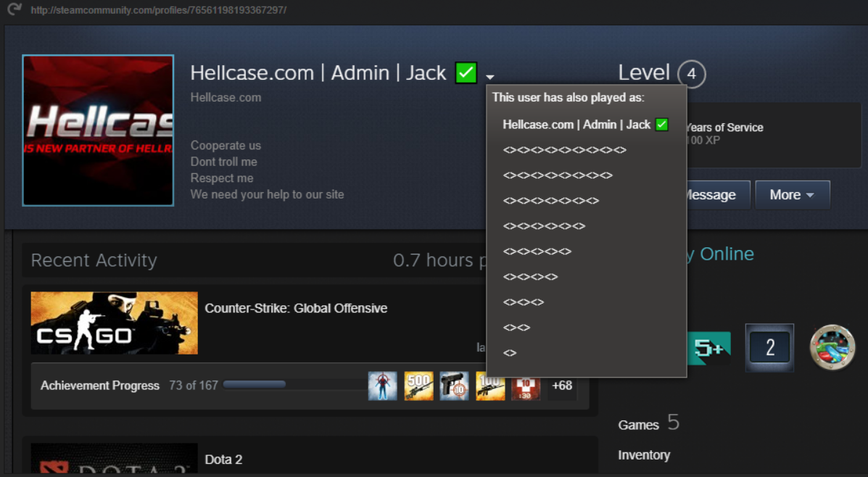
Task: Open the '500' rifle achievement icon
Action: point(418,386)
